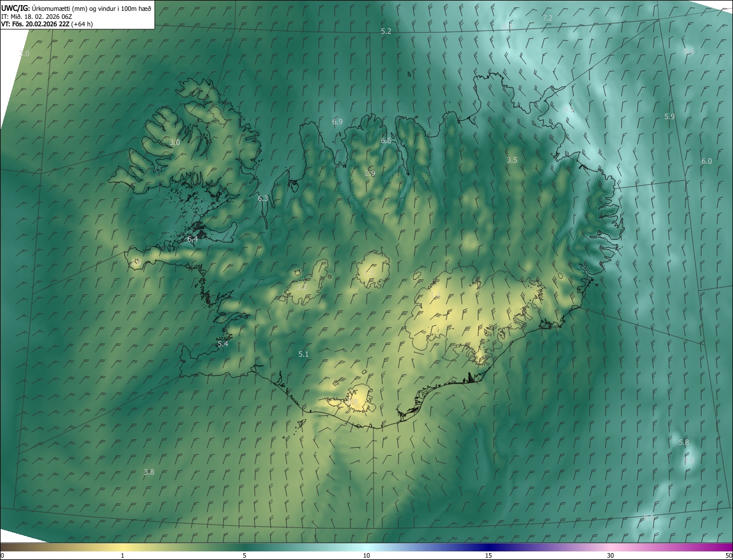Viewport: 733px width, 560px height.
Task: Click the 5.9 value label east of Iceland
Action: tap(669, 116)
